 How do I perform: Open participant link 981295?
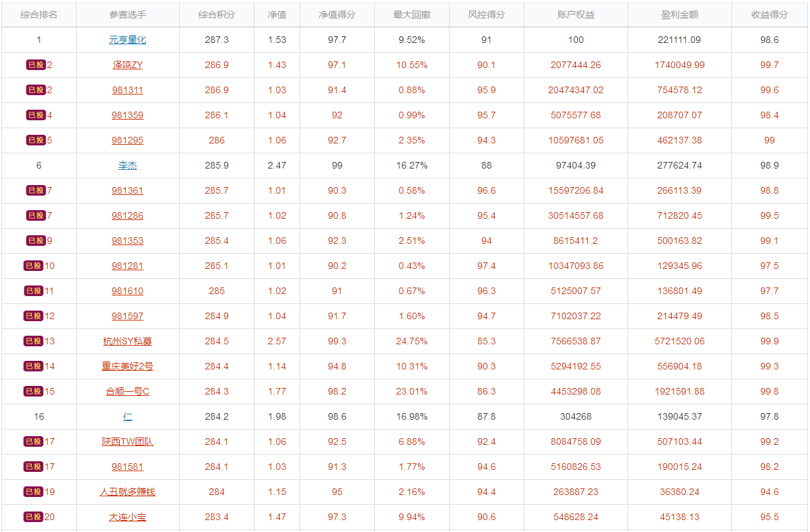[x=128, y=140]
